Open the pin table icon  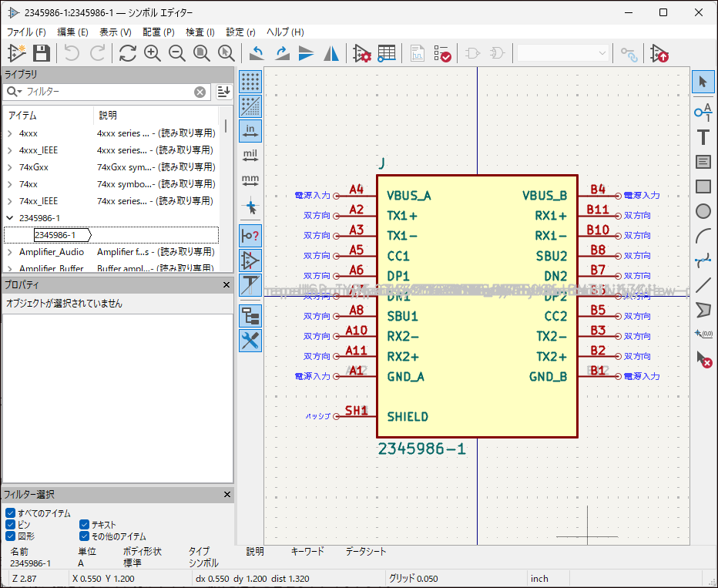click(387, 53)
